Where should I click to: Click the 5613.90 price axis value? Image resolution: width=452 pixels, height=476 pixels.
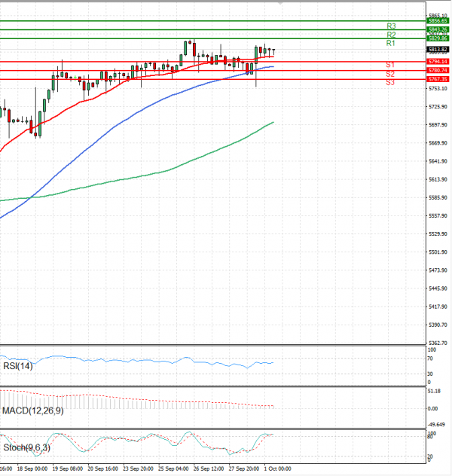click(438, 179)
